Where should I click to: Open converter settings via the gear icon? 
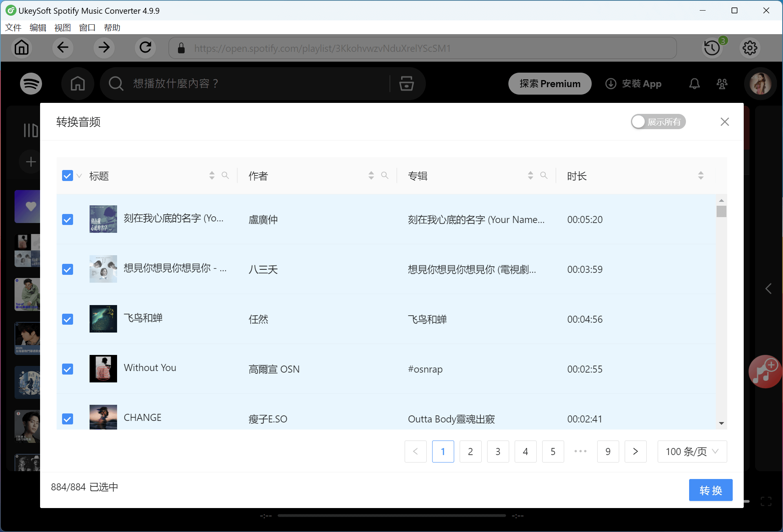749,48
